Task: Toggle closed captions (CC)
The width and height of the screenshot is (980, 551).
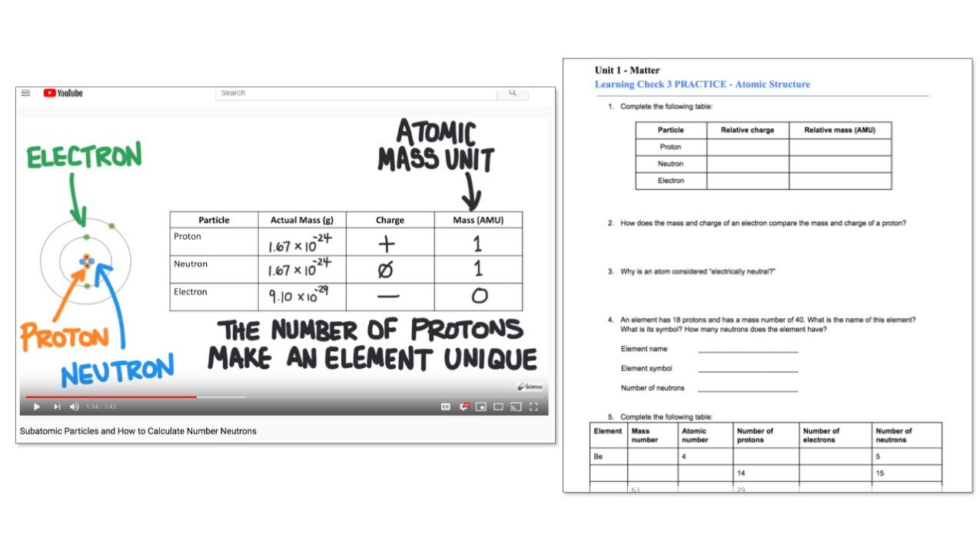Action: tap(445, 407)
